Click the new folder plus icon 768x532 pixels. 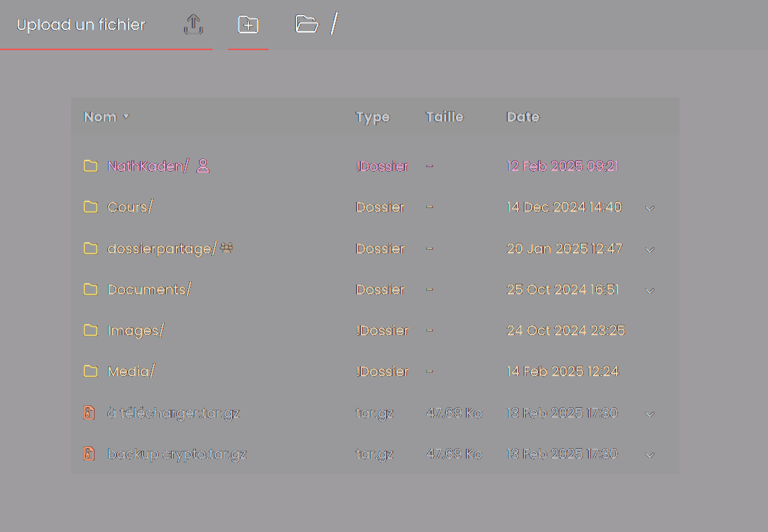pyautogui.click(x=248, y=24)
